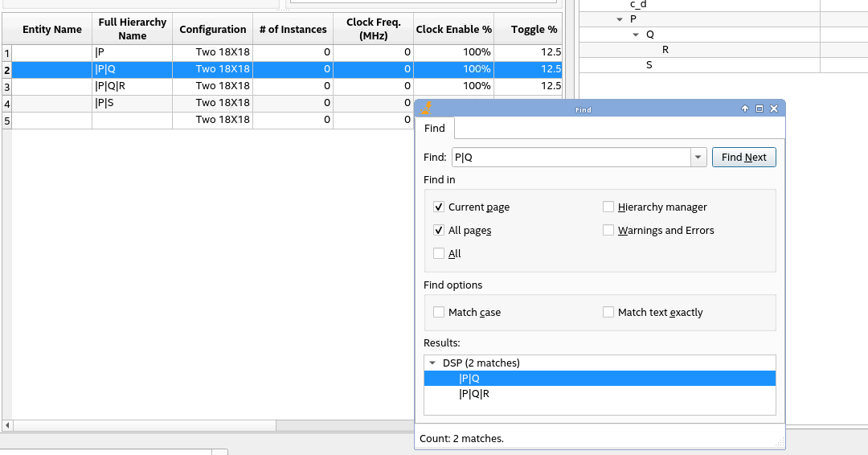Select the |P|Q|R search result

tap(474, 394)
